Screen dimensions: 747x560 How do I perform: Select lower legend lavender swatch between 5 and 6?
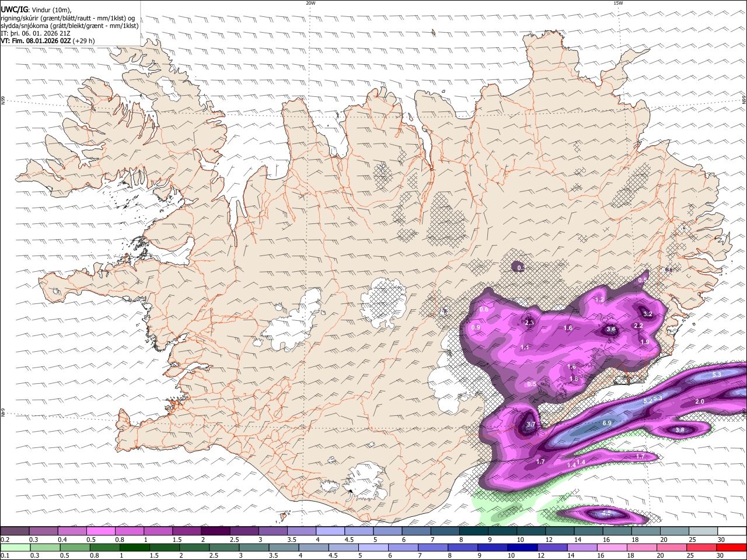(x=373, y=547)
